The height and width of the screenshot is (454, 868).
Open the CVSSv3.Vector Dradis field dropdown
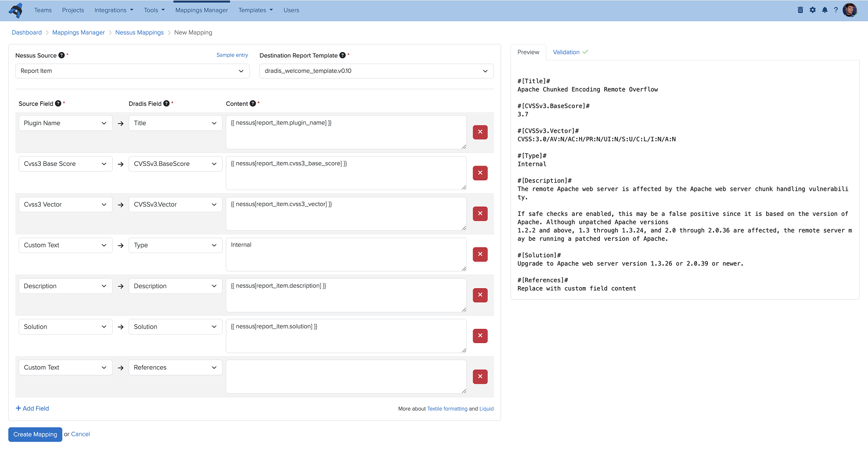(x=175, y=205)
